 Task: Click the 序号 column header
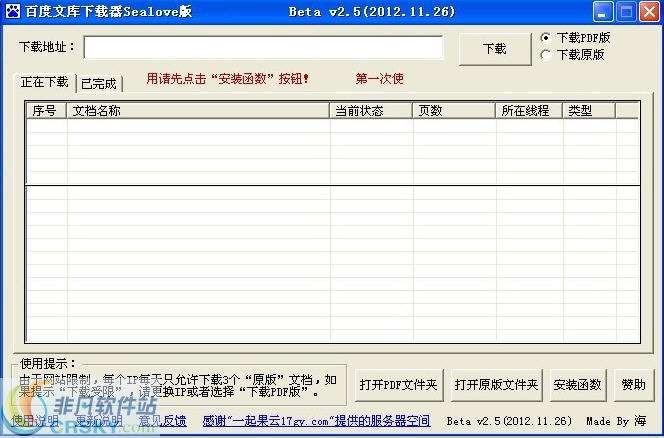[x=46, y=111]
